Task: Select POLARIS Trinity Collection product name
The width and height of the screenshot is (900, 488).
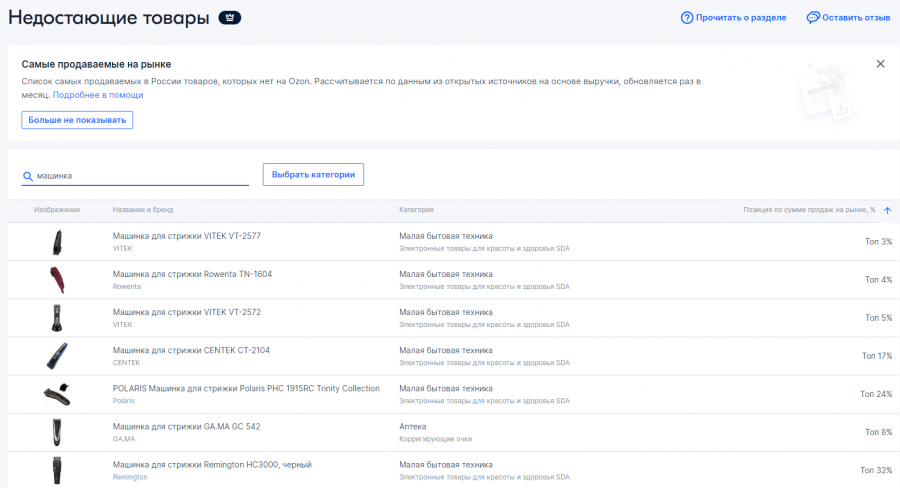Action: 246,389
